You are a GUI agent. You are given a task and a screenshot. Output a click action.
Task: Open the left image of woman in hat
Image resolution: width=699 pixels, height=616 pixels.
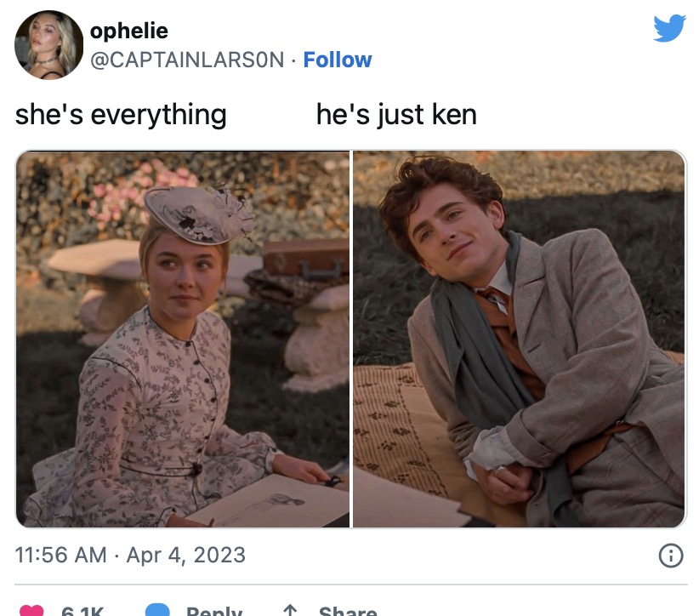pyautogui.click(x=183, y=339)
